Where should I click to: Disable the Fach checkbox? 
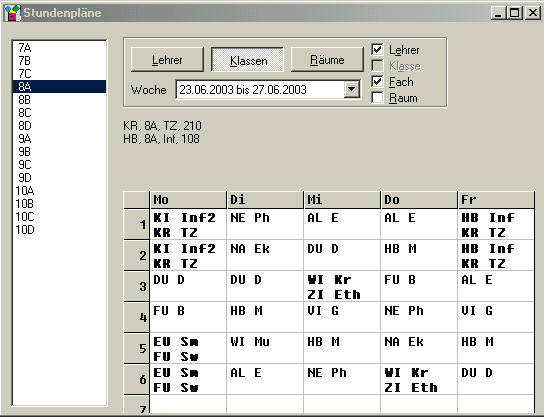(x=377, y=82)
